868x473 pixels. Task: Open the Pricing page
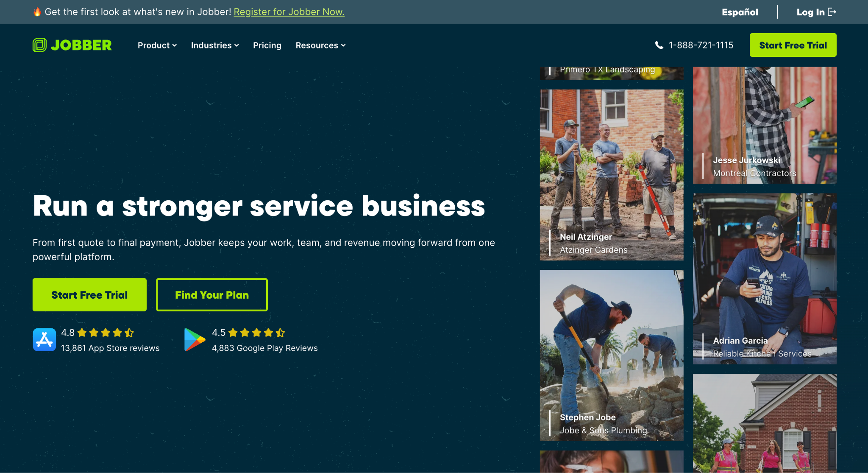tap(267, 45)
